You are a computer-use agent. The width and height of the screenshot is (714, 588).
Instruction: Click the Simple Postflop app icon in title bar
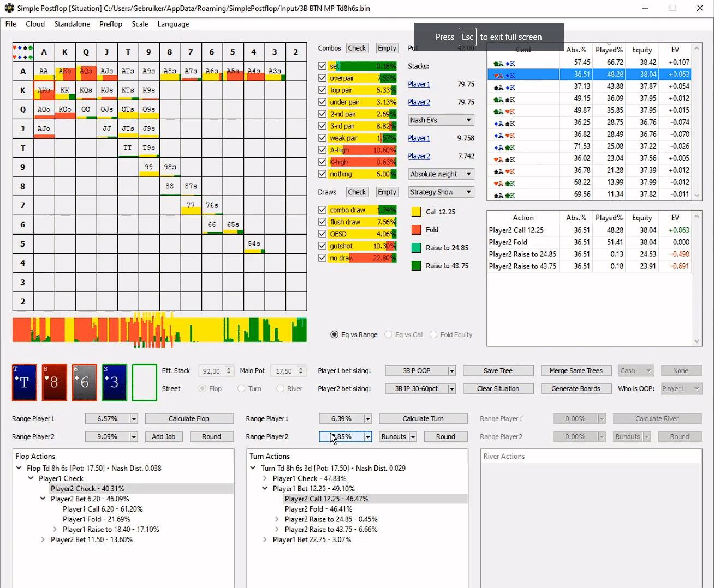9,8
